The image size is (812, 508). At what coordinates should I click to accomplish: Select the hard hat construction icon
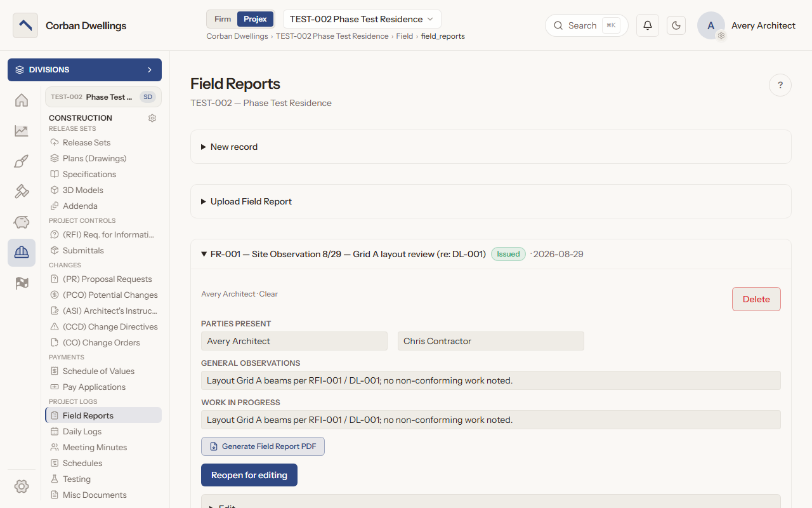click(22, 253)
